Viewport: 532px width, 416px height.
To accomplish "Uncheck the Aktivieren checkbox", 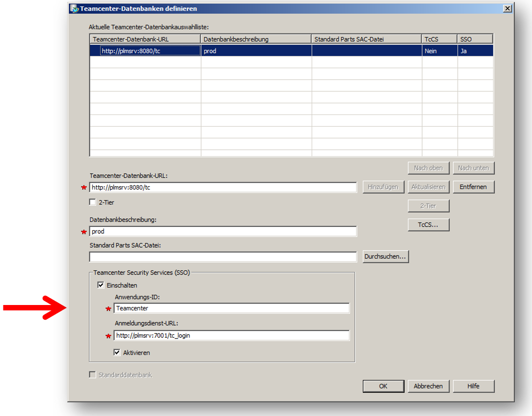I will (117, 352).
